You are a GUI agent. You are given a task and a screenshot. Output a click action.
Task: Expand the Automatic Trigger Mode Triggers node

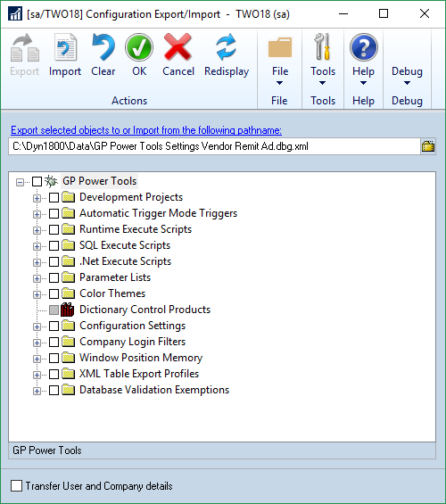(37, 214)
